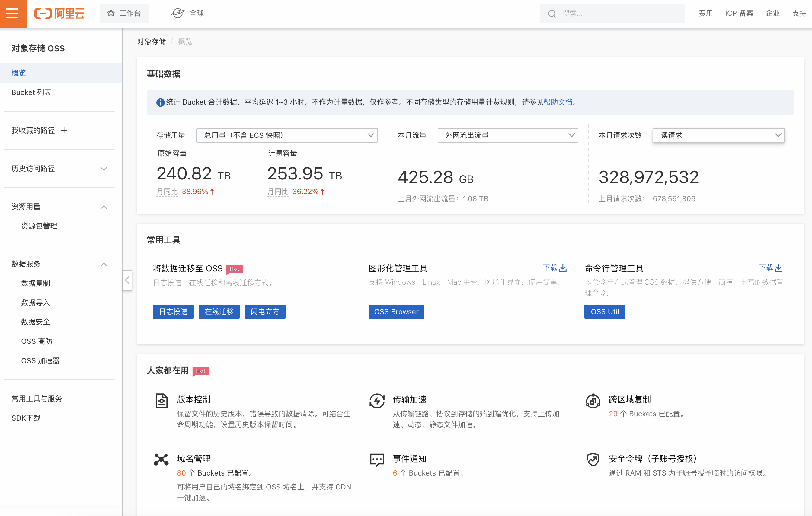812x516 pixels.
Task: Download the 图形化管理工具
Action: coord(555,268)
